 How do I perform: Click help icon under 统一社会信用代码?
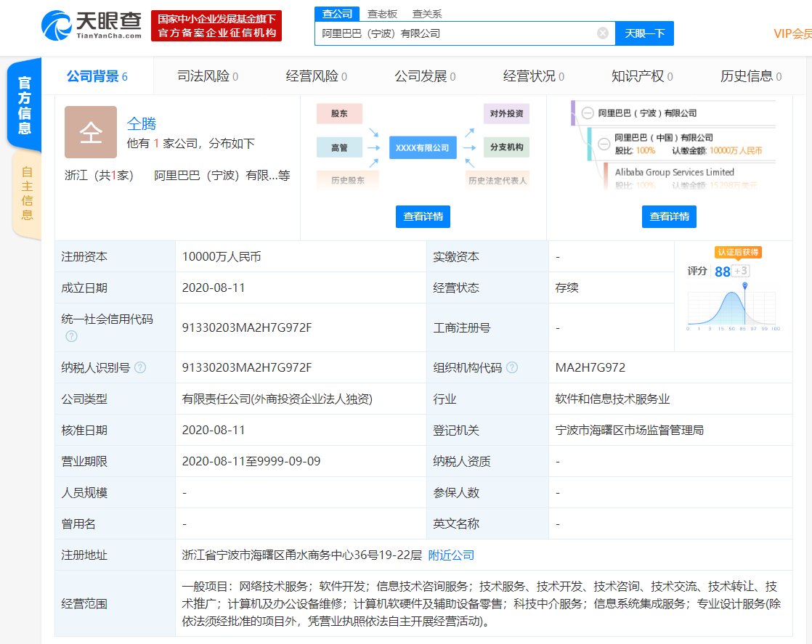click(x=71, y=335)
